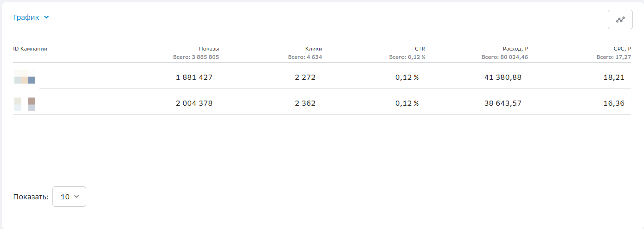Click the 2 362 clicks value

tap(305, 103)
